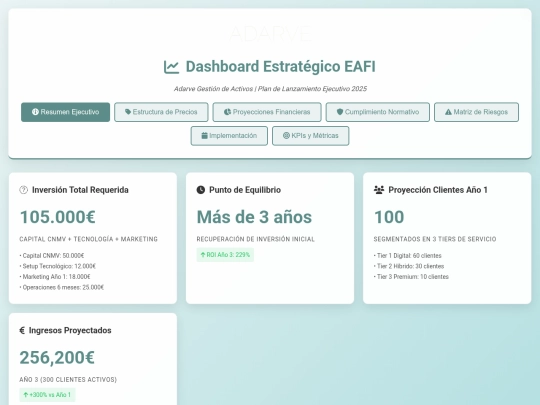Click the Marketing Año 1: 18.000€ line
Image resolution: width=540 pixels, height=405 pixels.
pyautogui.click(x=55, y=277)
